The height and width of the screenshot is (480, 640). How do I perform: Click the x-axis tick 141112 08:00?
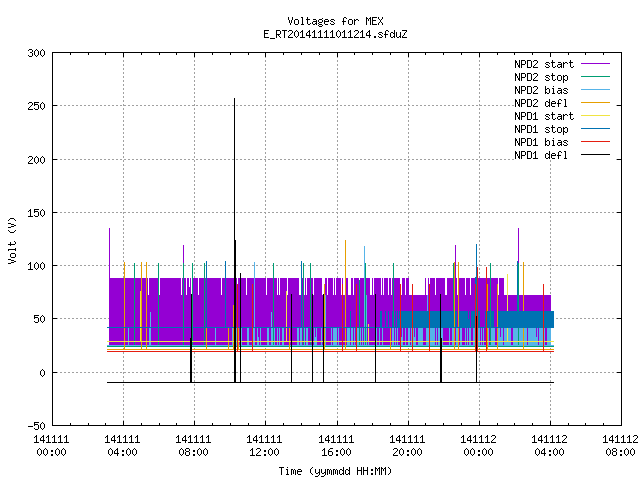(x=620, y=446)
